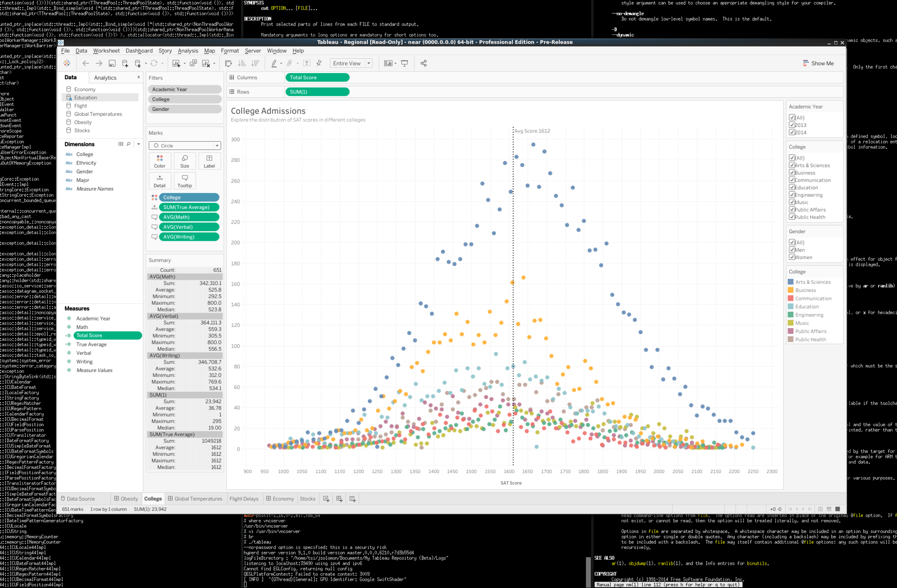Redo with the forward arrow icon
The height and width of the screenshot is (588, 897).
coord(99,63)
